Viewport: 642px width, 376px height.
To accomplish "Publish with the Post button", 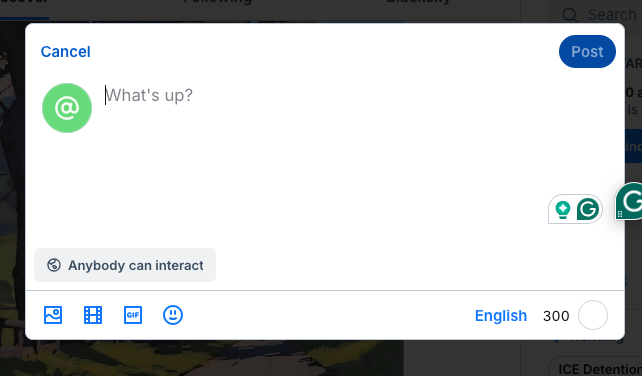I will point(587,52).
